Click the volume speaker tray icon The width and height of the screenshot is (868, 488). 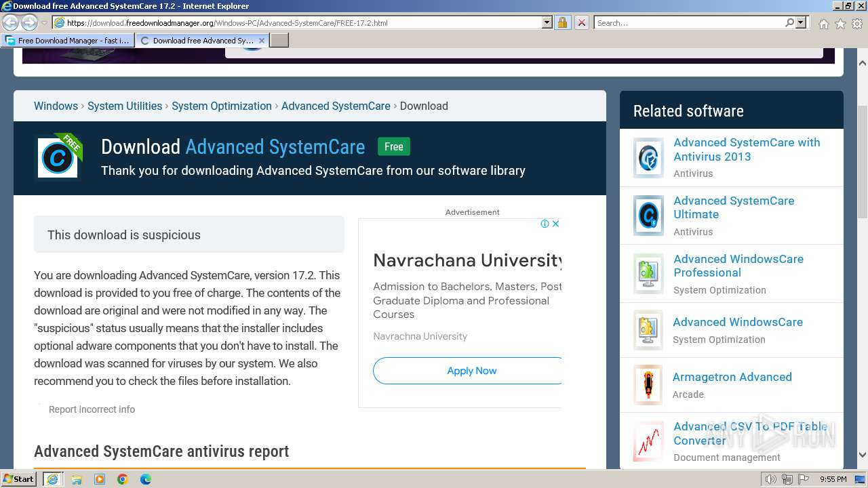[770, 479]
